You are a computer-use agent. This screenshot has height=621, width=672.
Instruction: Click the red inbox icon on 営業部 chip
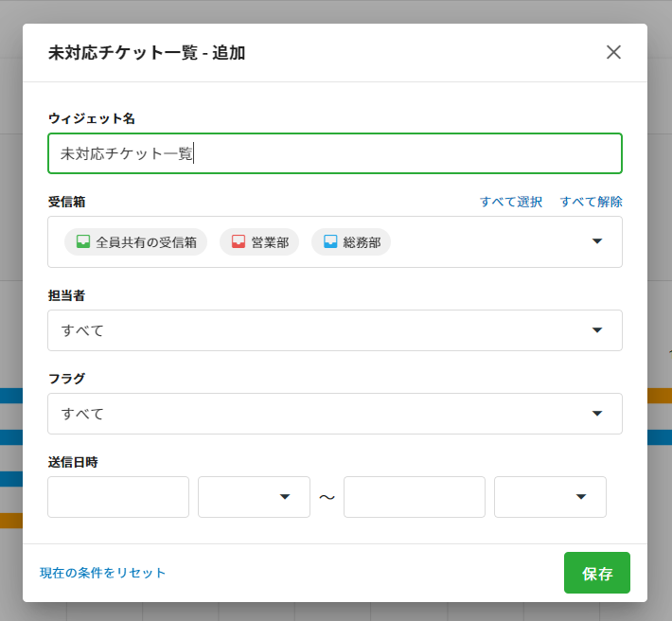point(239,241)
